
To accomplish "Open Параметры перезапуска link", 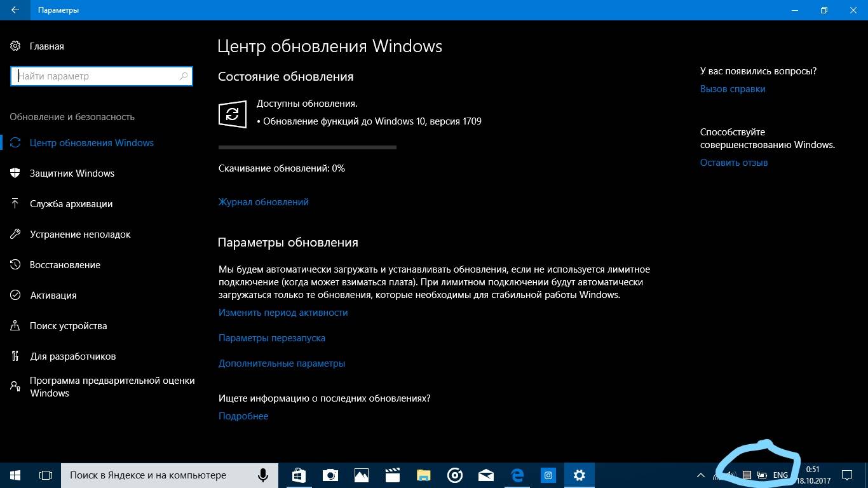I will (x=272, y=338).
